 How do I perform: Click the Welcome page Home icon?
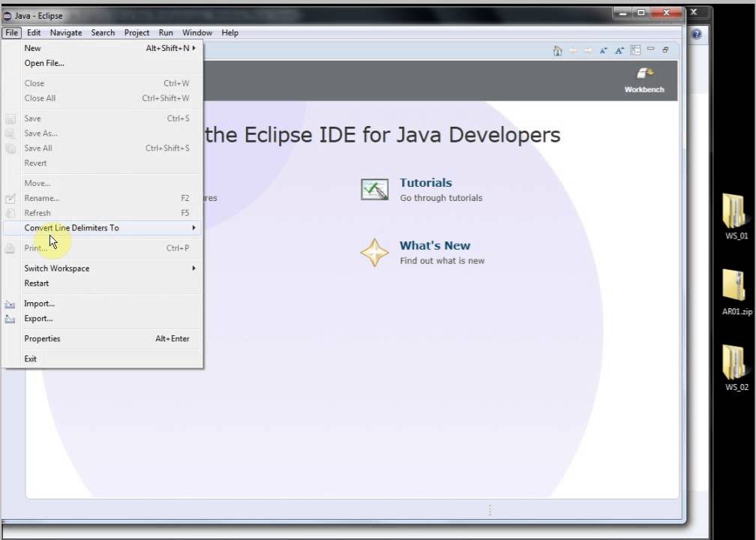(558, 50)
